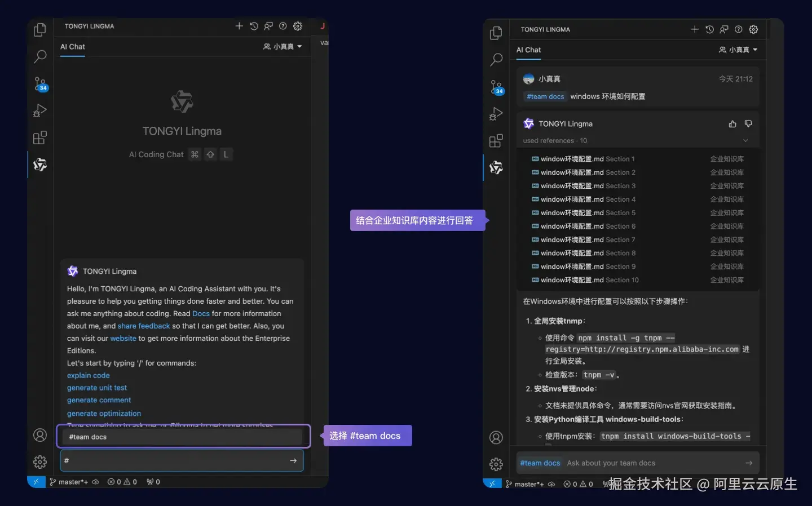Click remote connection icon, left status bar
The height and width of the screenshot is (506, 812).
36,482
